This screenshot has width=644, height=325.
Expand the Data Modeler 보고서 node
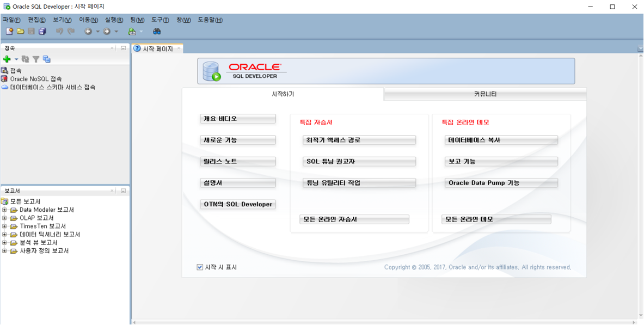4,210
